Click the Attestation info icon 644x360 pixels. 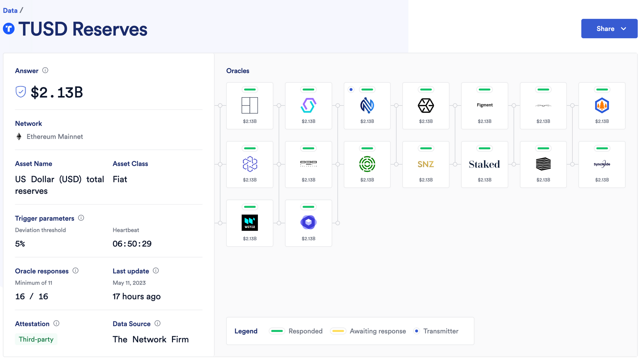(56, 323)
